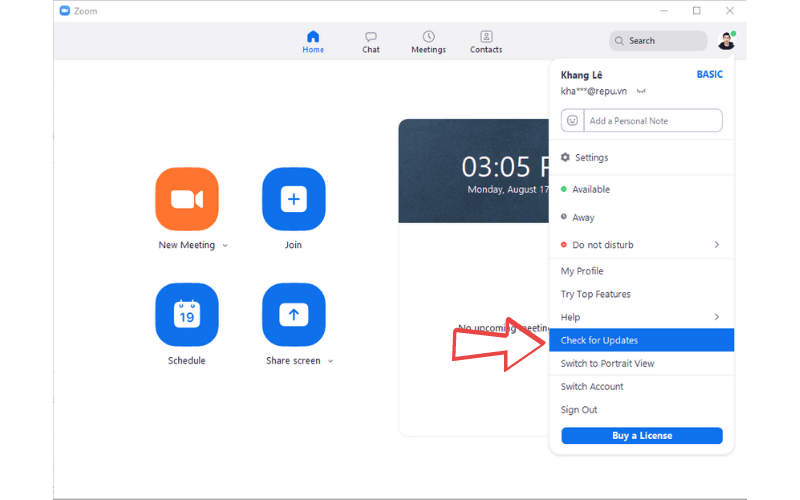Open the profile avatar picture

pyautogui.click(x=726, y=41)
